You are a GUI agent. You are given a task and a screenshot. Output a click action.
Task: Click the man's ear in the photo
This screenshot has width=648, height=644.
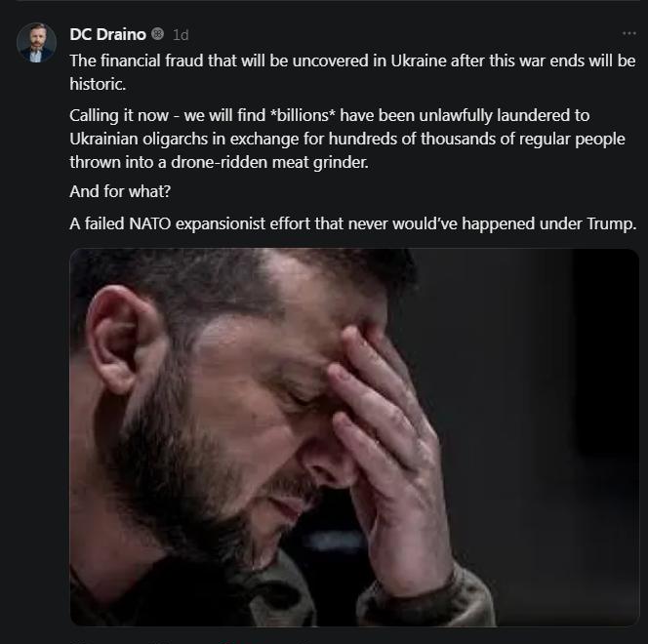[x=118, y=339]
